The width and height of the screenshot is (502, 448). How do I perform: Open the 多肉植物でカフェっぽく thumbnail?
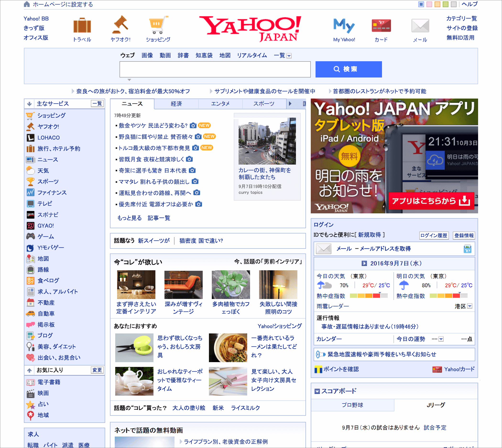click(x=230, y=284)
